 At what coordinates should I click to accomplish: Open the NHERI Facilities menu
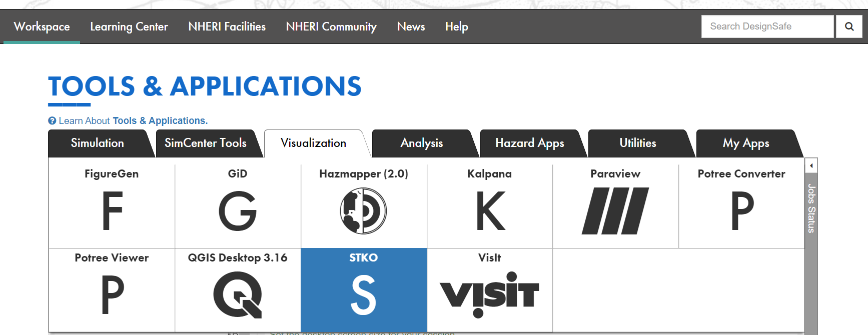tap(227, 27)
